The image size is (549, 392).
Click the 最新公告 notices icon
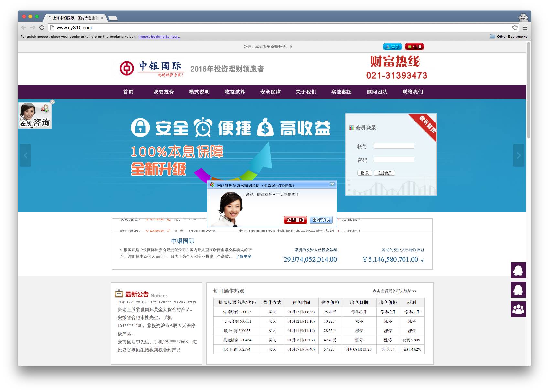coord(119,293)
